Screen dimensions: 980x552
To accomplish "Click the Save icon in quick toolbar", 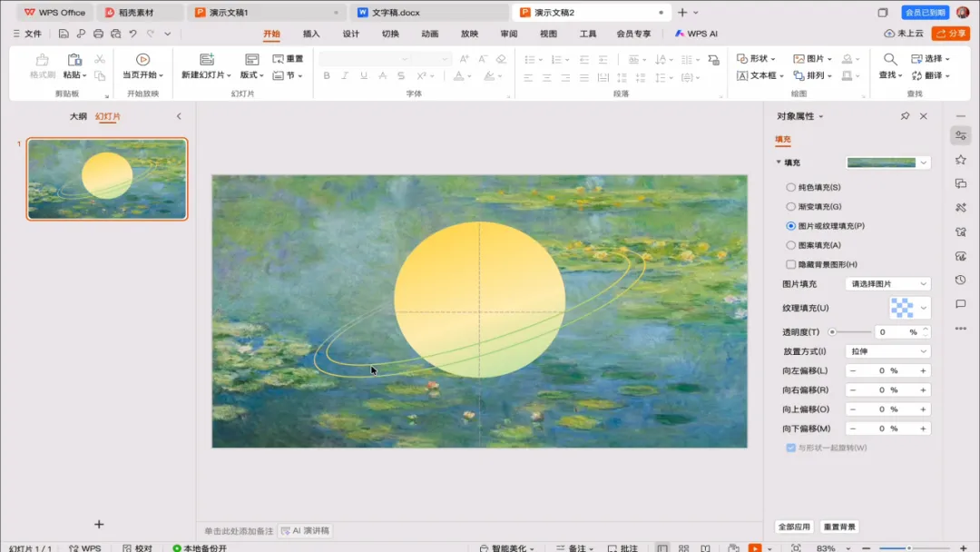I will [x=64, y=34].
